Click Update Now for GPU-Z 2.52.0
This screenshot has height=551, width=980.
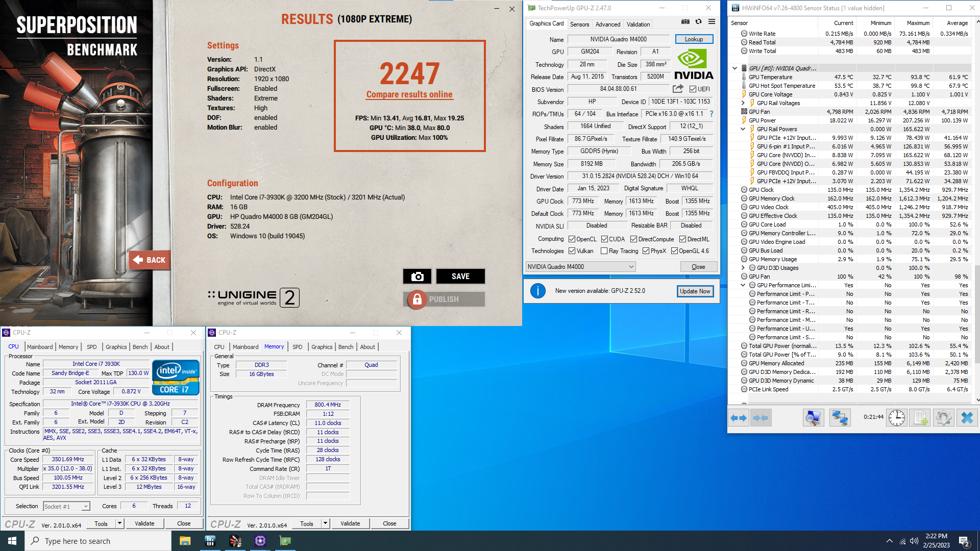695,291
